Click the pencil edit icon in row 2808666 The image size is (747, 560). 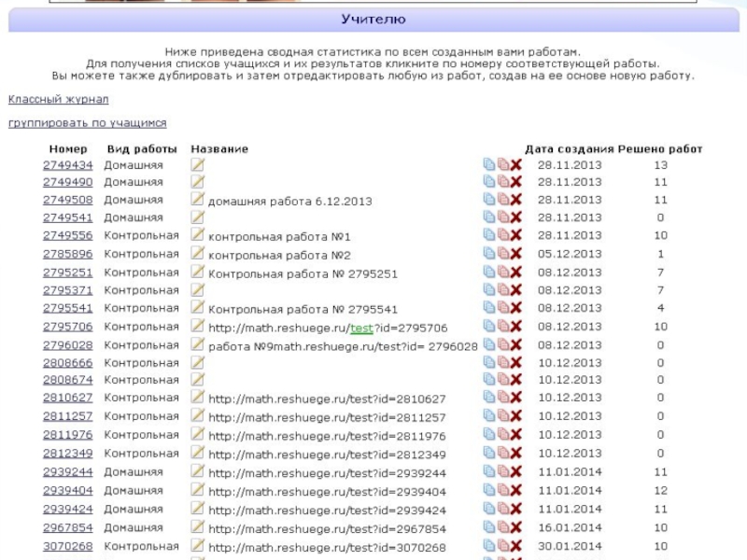click(x=197, y=362)
